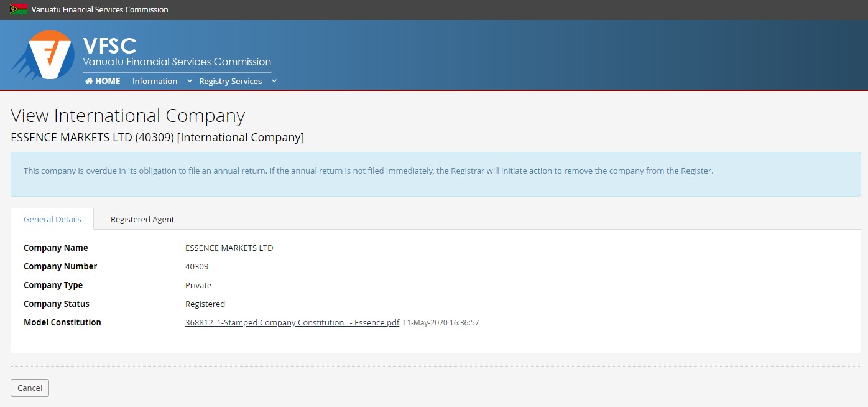
Task: Click the 11-May-2020 16:36:57 timestamp
Action: point(441,323)
